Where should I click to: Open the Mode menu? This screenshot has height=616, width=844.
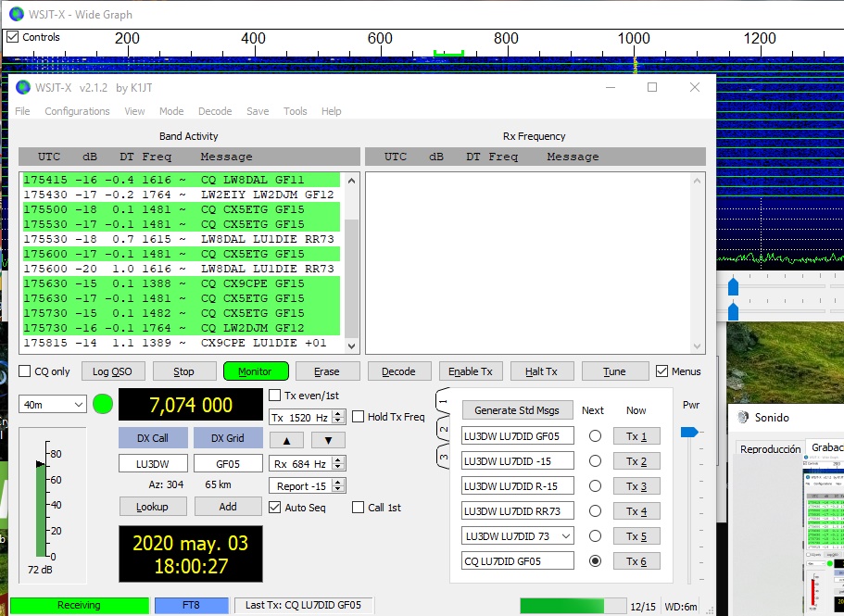pos(171,111)
